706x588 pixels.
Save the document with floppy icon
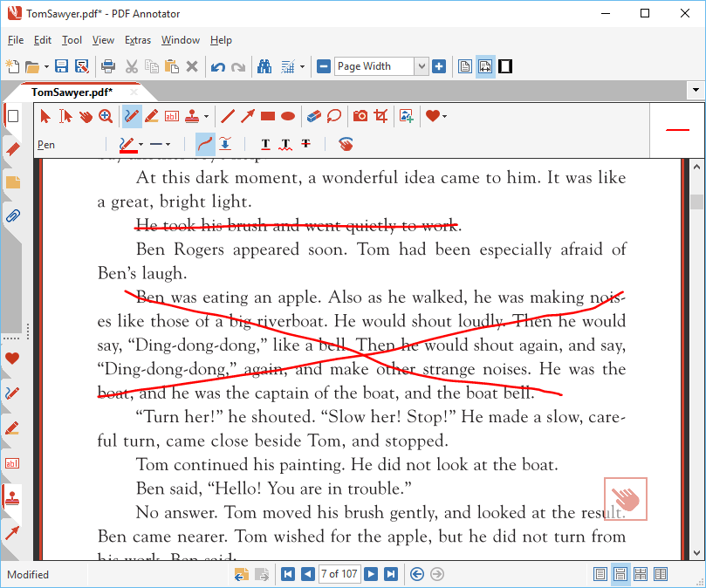tap(61, 66)
